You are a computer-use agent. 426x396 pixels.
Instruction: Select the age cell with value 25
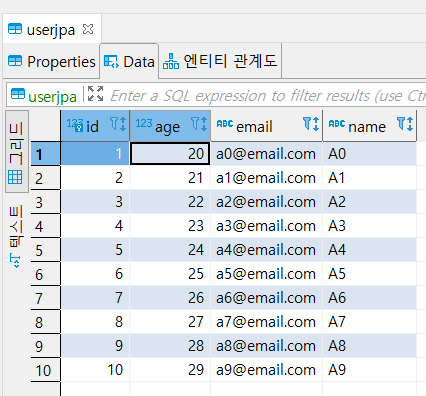coord(170,274)
